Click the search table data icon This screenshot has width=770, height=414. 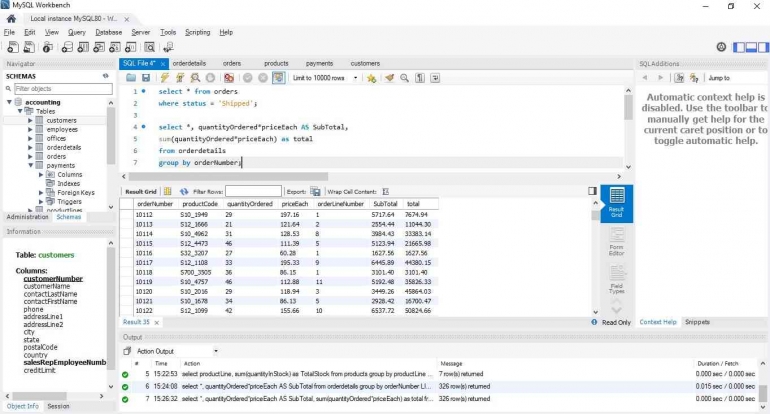point(149,47)
